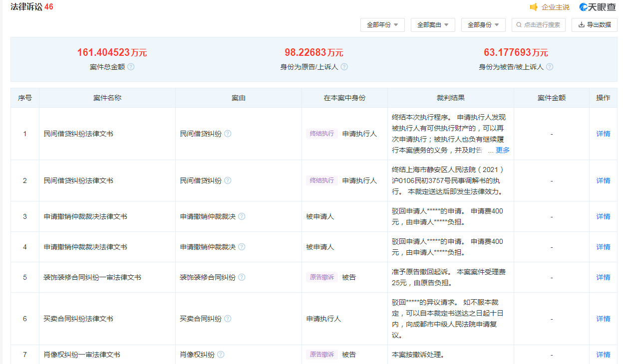Open the 全部年份 dropdown filter

382,25
